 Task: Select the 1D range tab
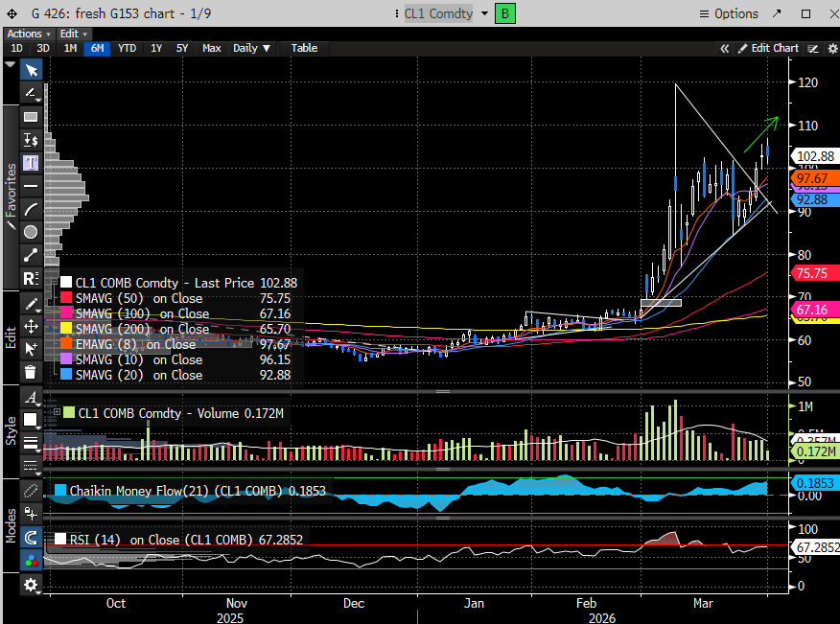[x=16, y=48]
